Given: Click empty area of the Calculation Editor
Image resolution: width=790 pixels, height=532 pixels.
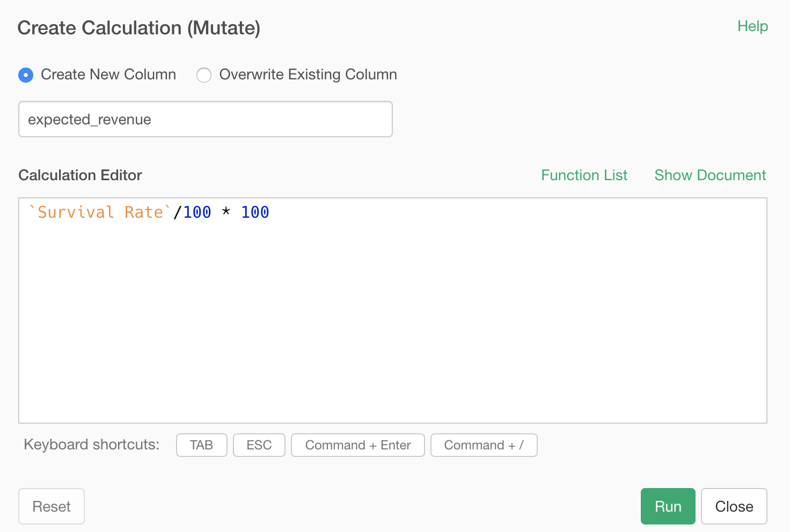Looking at the screenshot, I should (x=392, y=322).
